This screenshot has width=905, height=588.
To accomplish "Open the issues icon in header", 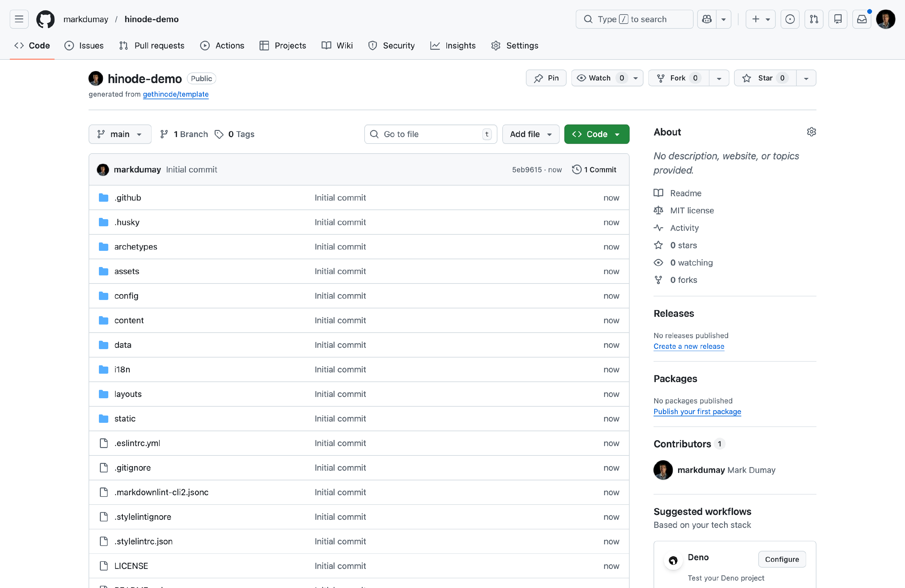I will pos(790,19).
